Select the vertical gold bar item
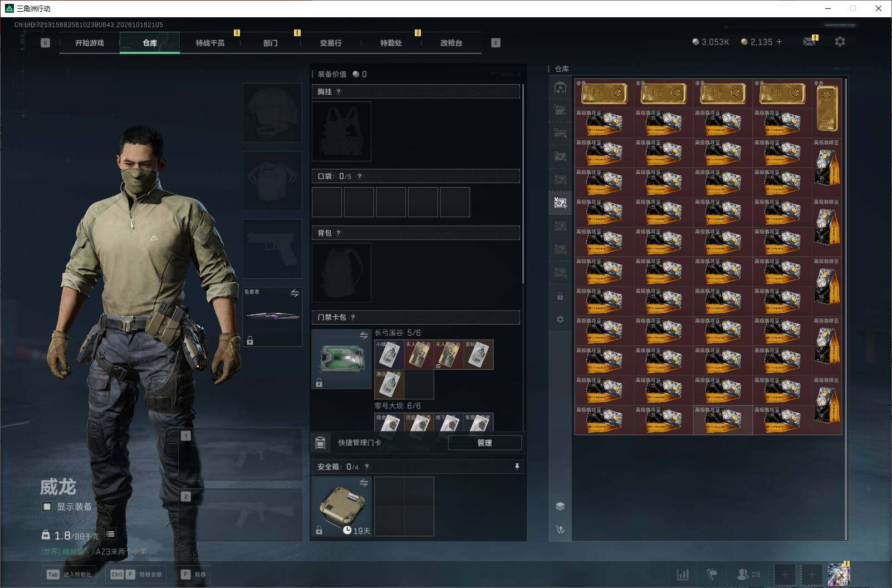The width and height of the screenshot is (892, 588). click(827, 108)
